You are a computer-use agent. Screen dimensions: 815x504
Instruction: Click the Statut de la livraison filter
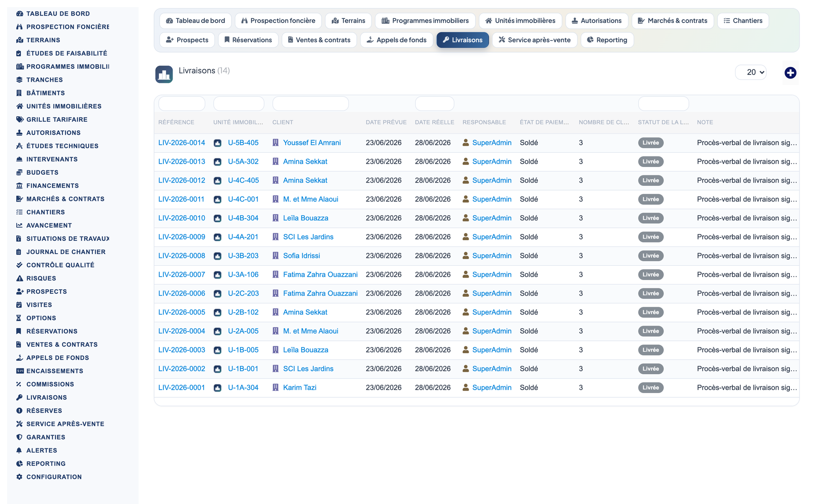coord(663,103)
